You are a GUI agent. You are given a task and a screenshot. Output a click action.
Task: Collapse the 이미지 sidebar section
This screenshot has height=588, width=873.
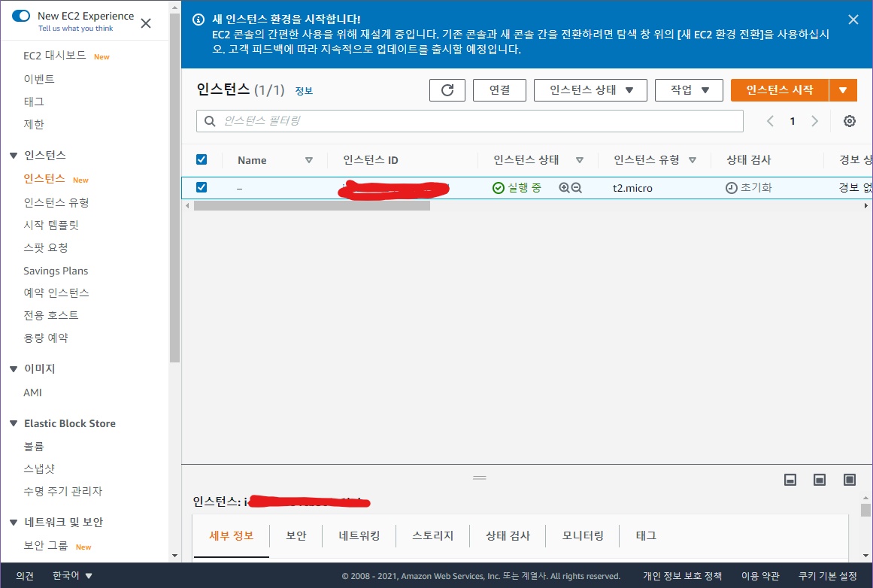[14, 368]
